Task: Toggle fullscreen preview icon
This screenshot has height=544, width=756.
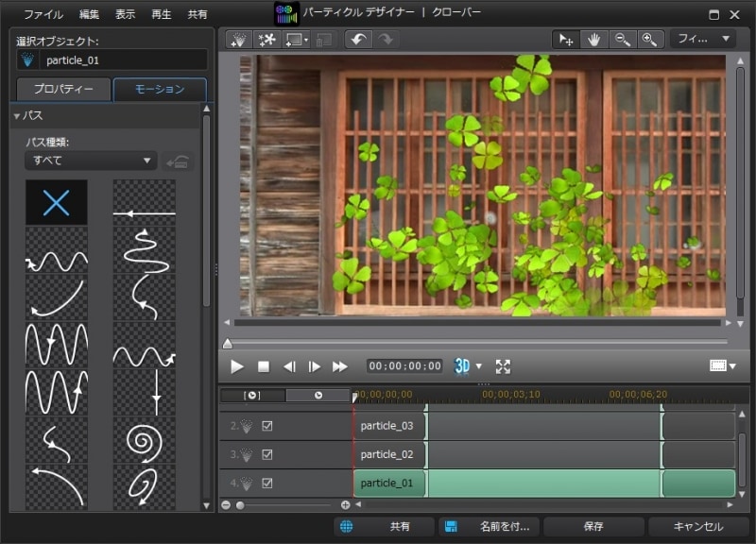Action: tap(503, 366)
